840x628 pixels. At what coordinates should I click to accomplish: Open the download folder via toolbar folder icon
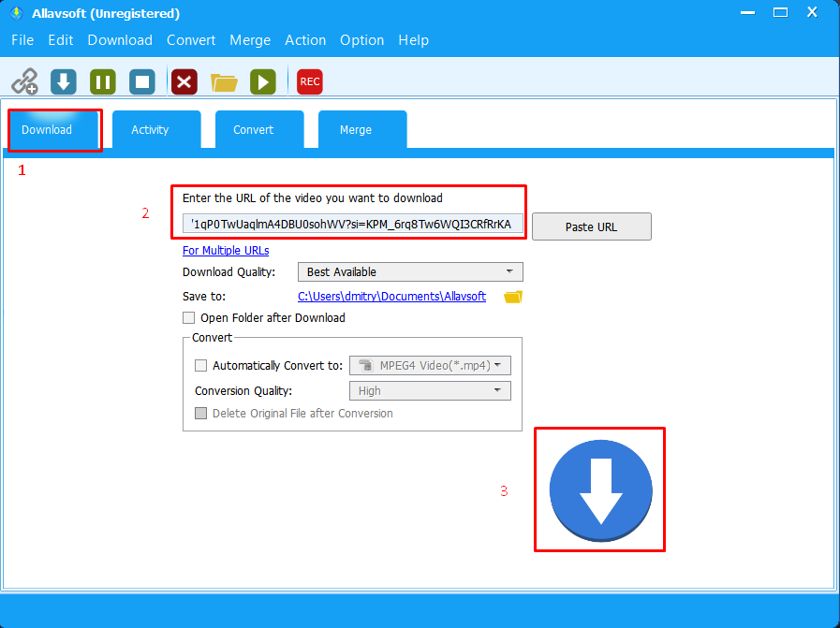[x=224, y=82]
